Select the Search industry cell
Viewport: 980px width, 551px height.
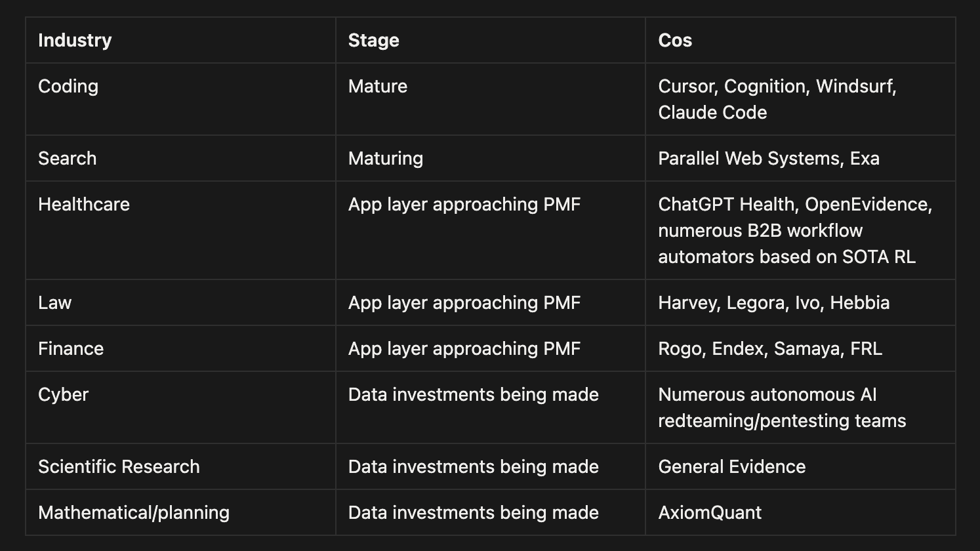click(x=180, y=158)
